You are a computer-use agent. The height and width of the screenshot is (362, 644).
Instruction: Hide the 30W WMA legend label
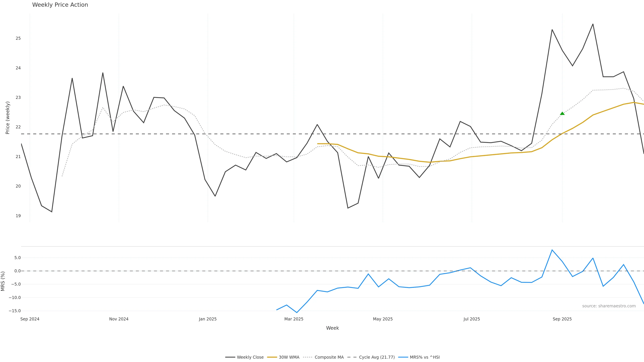[289, 357]
